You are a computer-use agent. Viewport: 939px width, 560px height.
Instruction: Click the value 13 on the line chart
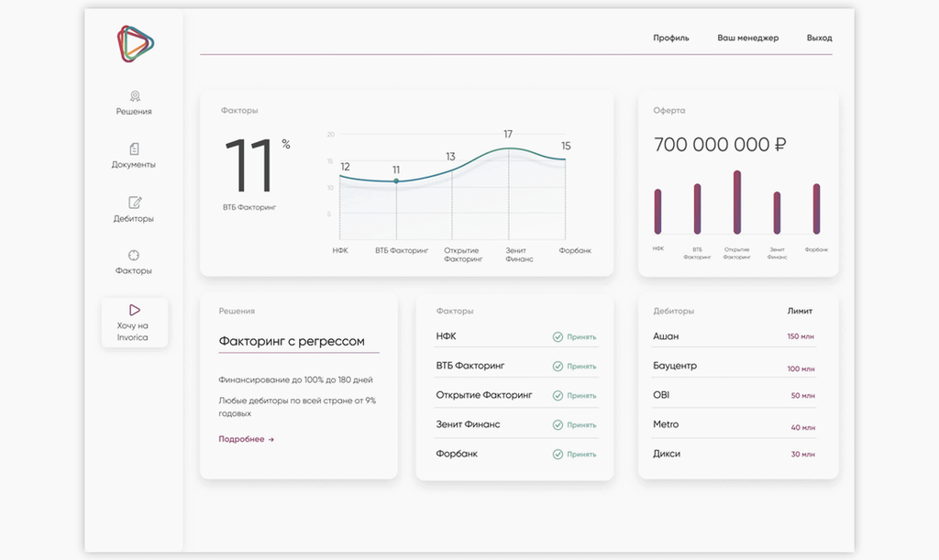(x=450, y=157)
